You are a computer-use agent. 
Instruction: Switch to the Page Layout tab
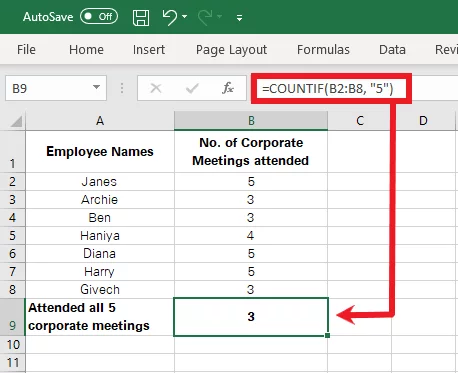pos(231,50)
